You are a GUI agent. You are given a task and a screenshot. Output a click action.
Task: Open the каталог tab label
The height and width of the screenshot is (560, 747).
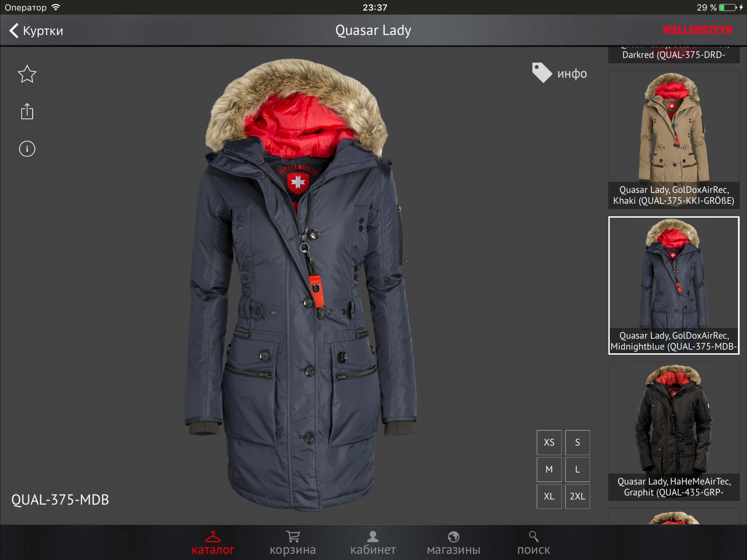point(213,550)
